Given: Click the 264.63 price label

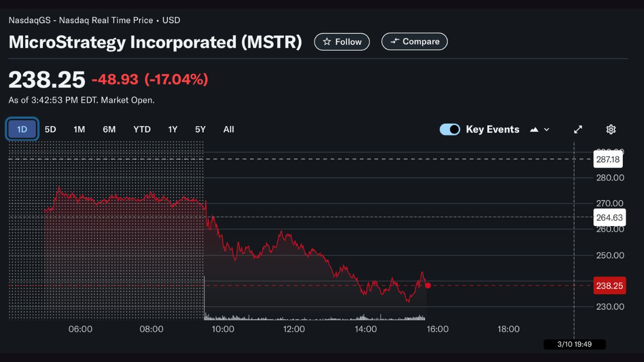Looking at the screenshot, I should 609,218.
